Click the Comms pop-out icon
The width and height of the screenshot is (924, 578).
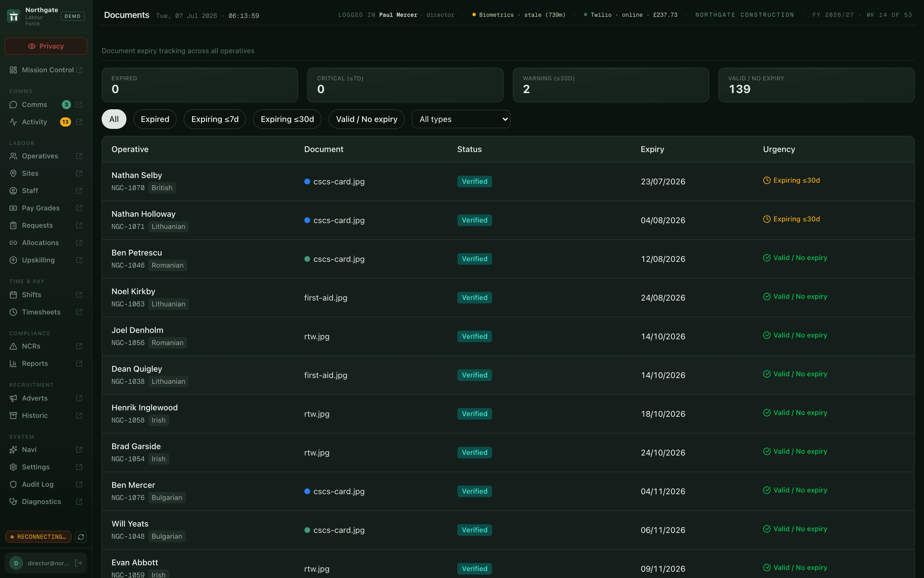click(x=79, y=104)
